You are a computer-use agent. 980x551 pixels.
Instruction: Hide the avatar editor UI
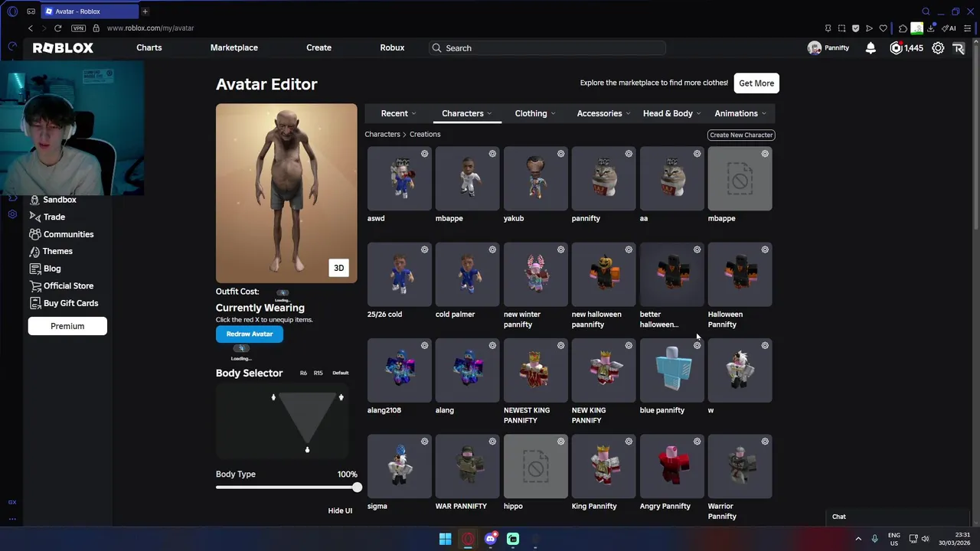coord(340,510)
